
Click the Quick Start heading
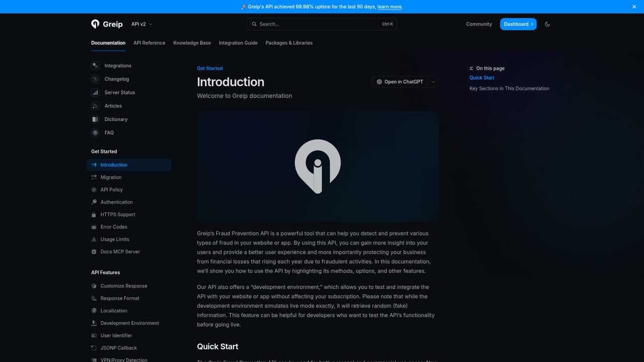pyautogui.click(x=217, y=346)
